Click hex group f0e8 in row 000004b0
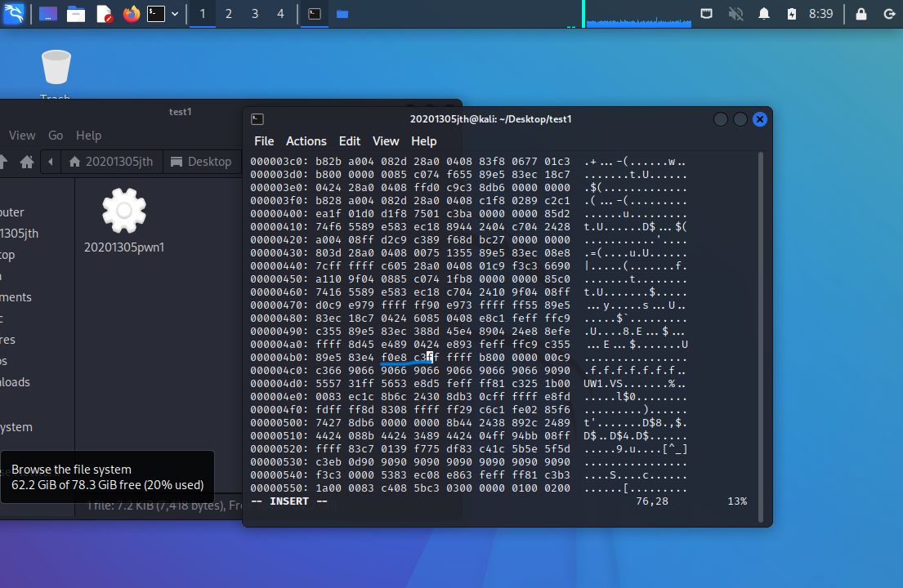The width and height of the screenshot is (903, 588). point(394,357)
